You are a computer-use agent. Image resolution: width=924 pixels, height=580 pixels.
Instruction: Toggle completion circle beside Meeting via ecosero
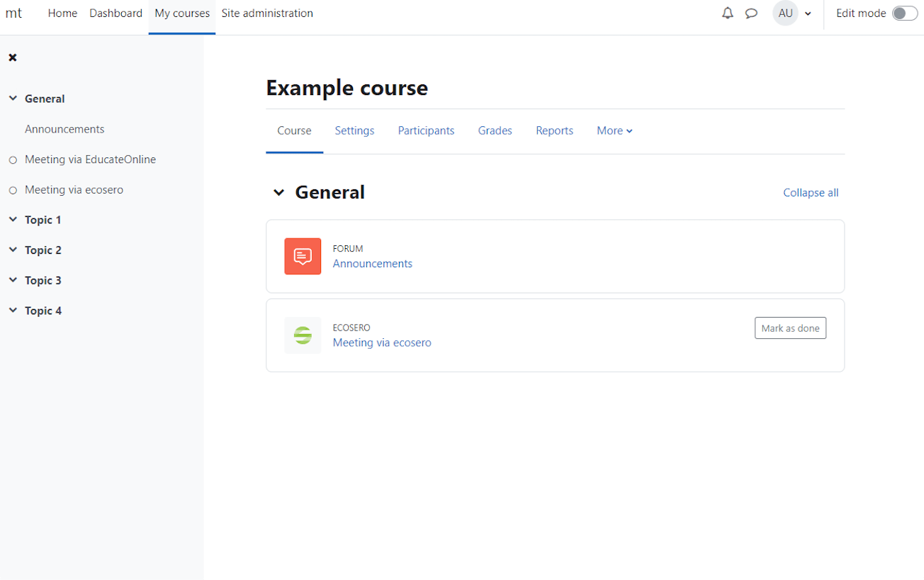12,189
